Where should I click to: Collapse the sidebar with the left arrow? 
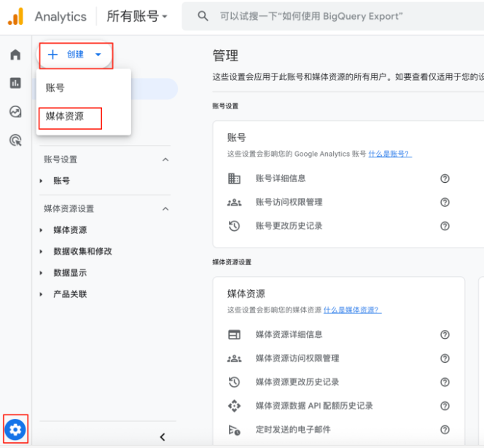[163, 437]
